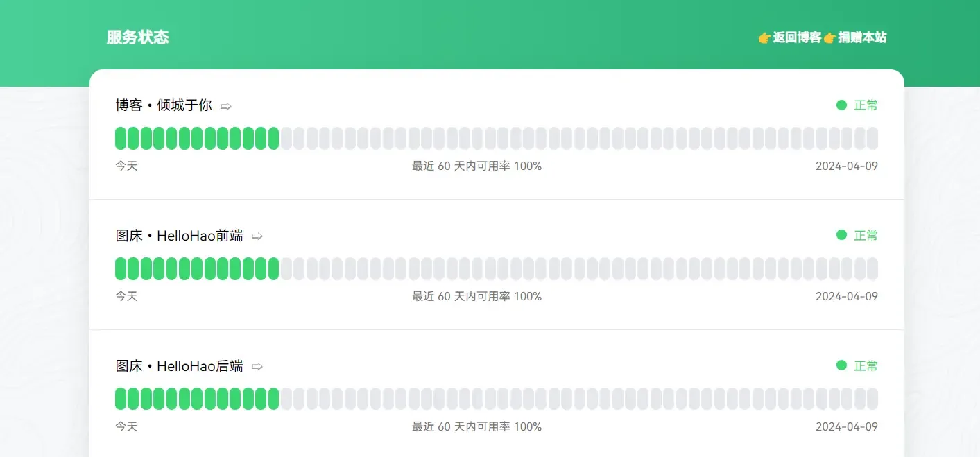Select the 图床・HelloHao后端 service name
This screenshot has height=457, width=980.
click(179, 366)
